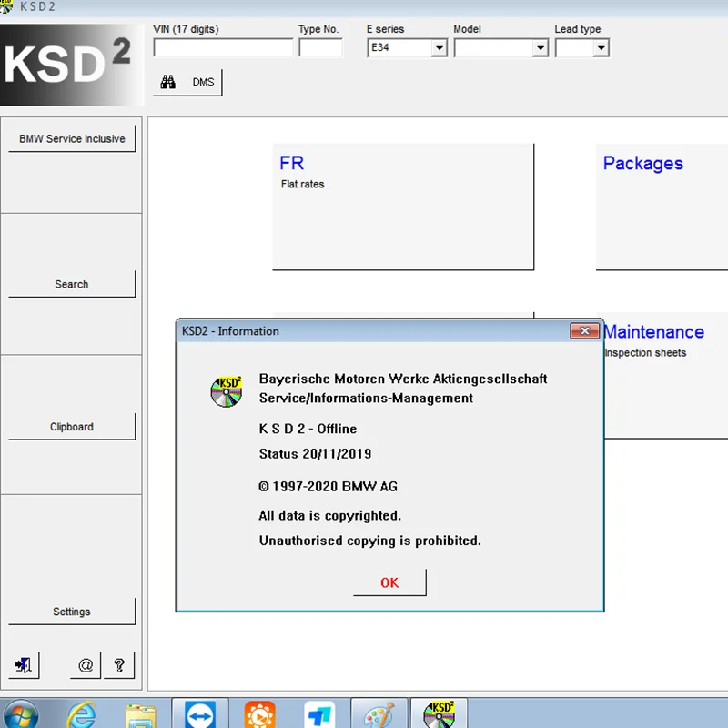This screenshot has width=728, height=728.
Task: Click '© 1997-2020 BMW AG' text
Action: 329,487
